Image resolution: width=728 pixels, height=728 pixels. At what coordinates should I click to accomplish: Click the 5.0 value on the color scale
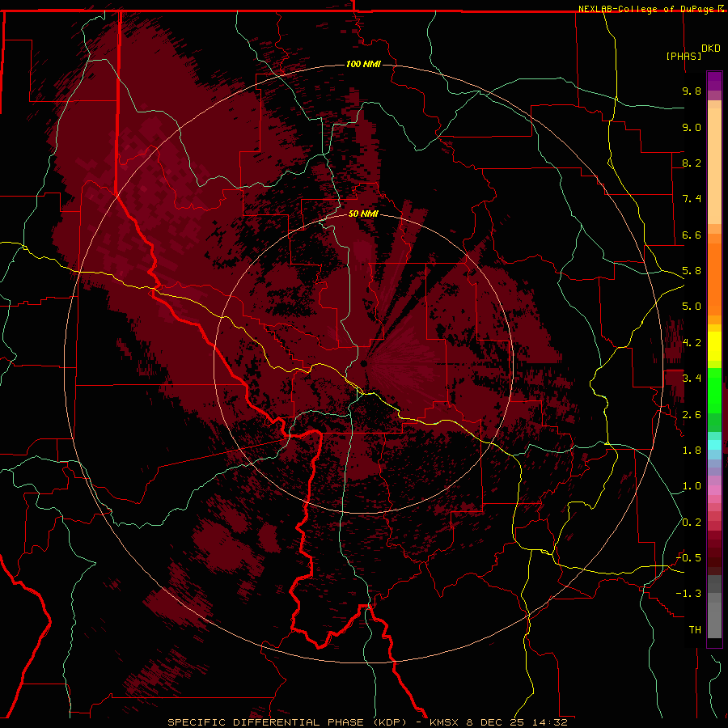[692, 307]
